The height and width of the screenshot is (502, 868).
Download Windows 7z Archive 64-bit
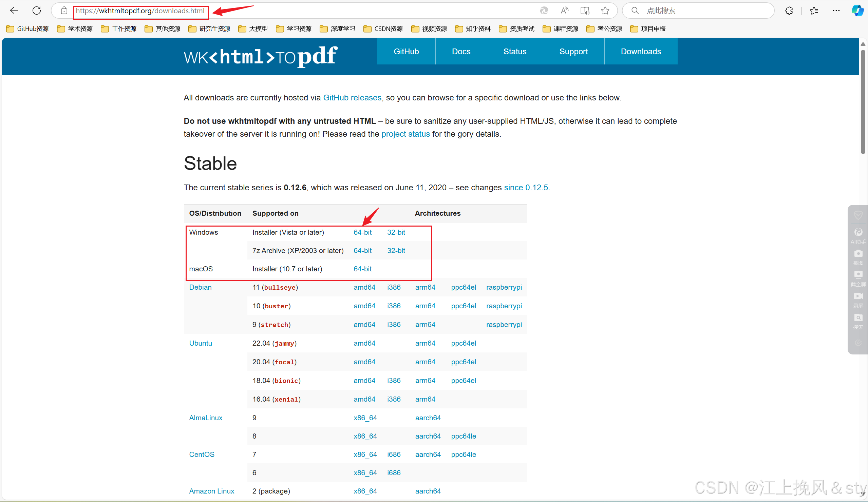click(362, 251)
